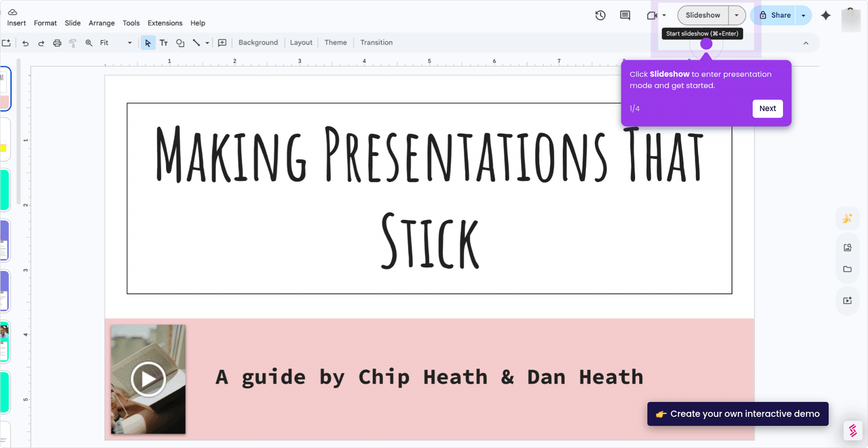Viewport: 868px width, 448px height.
Task: Select the Text box tool
Action: click(164, 43)
